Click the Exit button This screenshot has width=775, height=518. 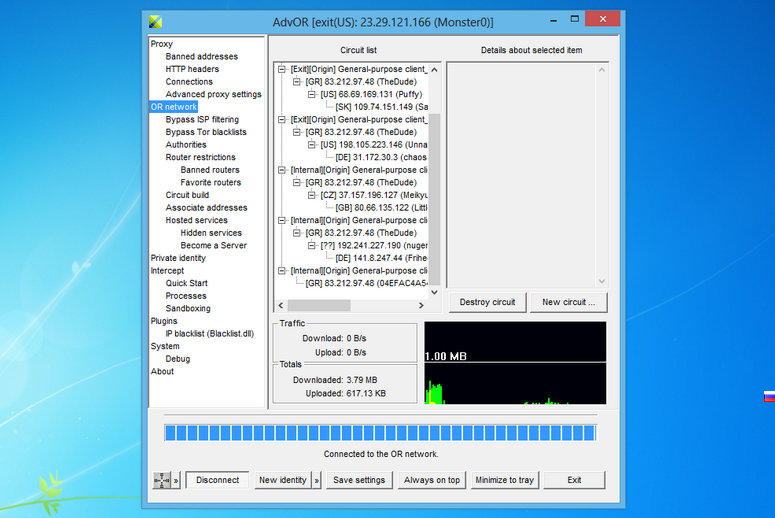tap(574, 480)
